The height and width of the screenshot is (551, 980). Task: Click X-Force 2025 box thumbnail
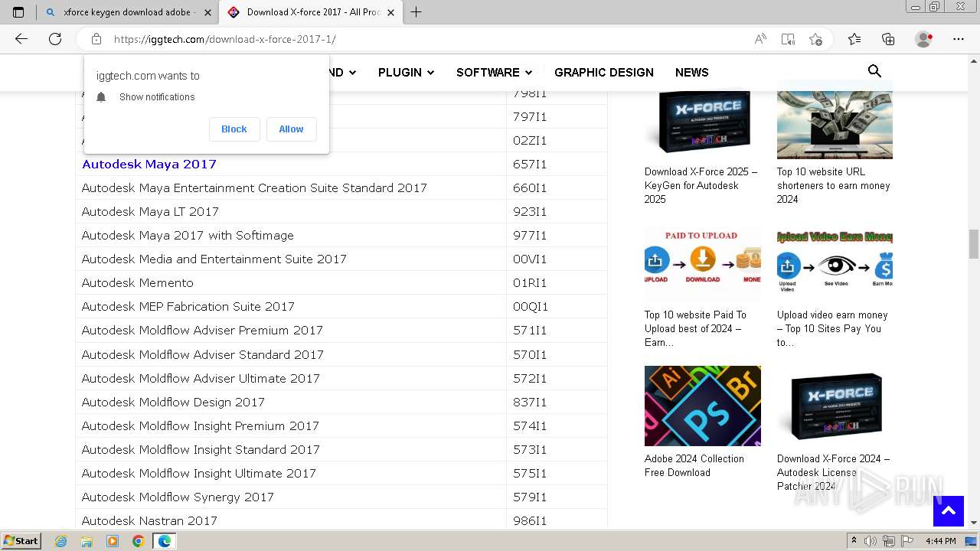pos(703,122)
